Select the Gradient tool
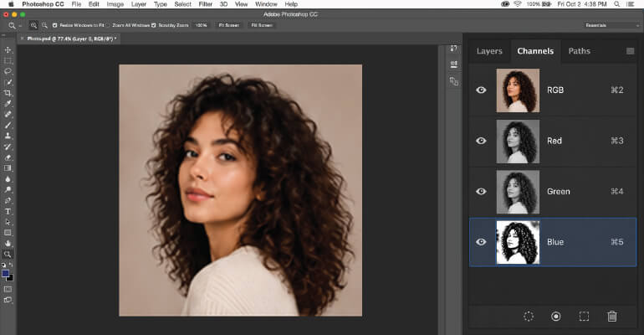 coord(8,168)
